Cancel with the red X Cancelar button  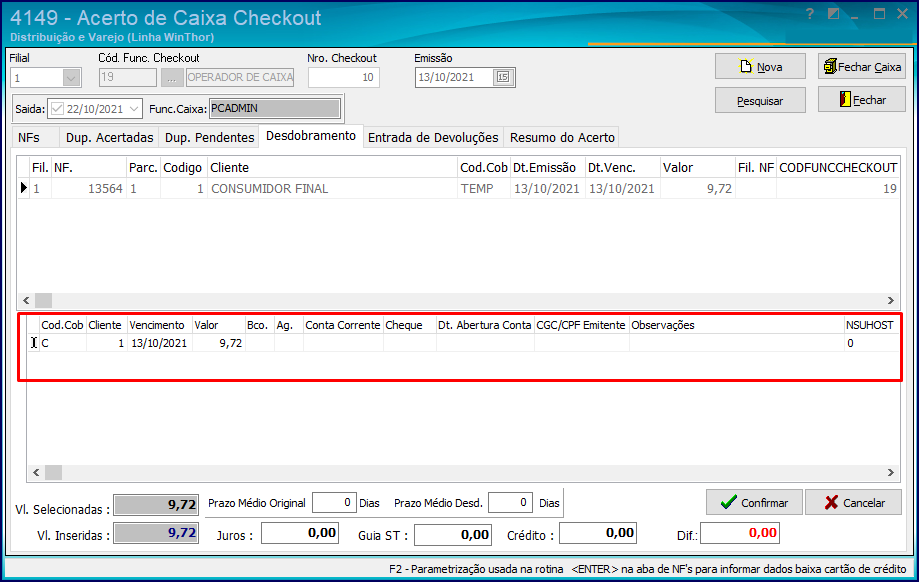[853, 502]
